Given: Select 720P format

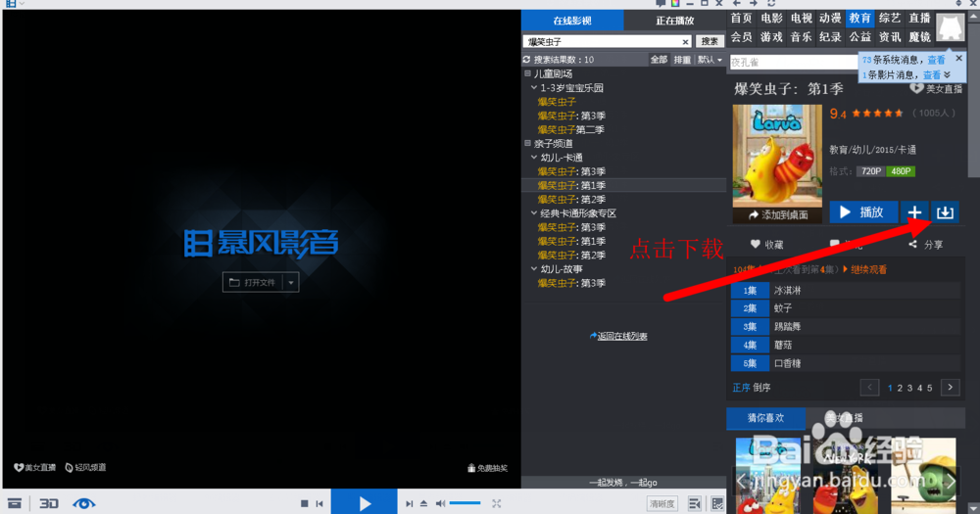Looking at the screenshot, I should coord(871,171).
